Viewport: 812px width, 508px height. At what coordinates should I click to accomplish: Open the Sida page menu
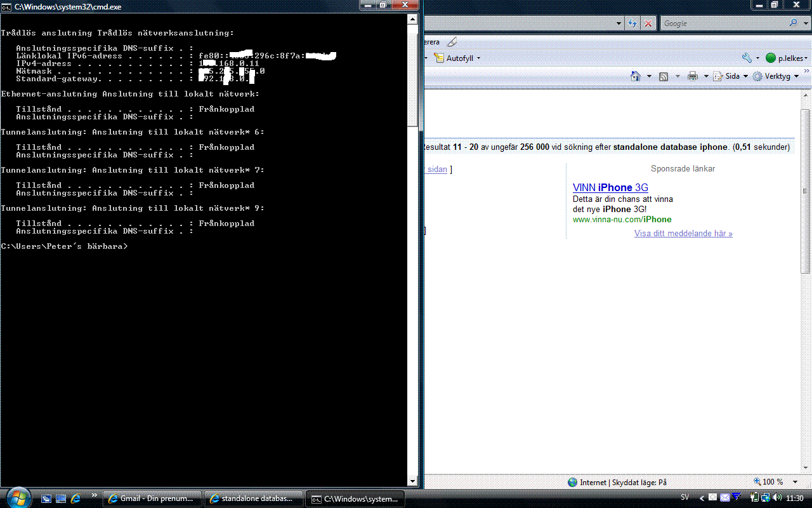click(x=730, y=76)
